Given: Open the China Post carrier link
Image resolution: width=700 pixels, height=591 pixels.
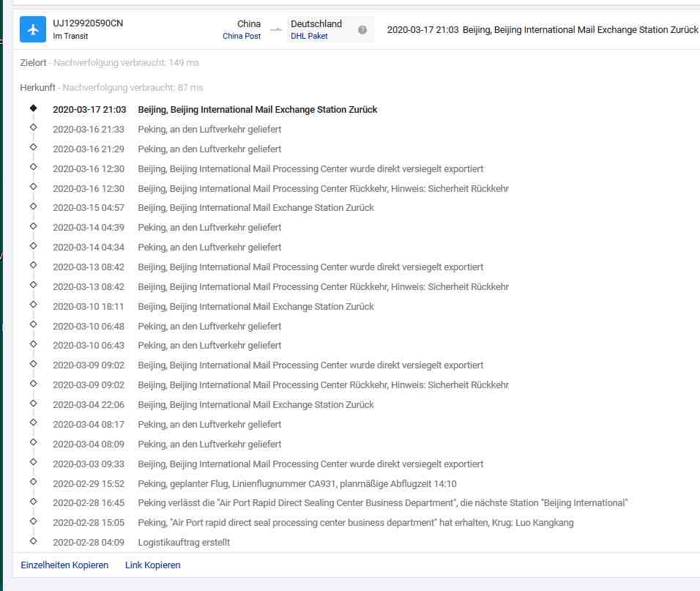Looking at the screenshot, I should pyautogui.click(x=242, y=36).
